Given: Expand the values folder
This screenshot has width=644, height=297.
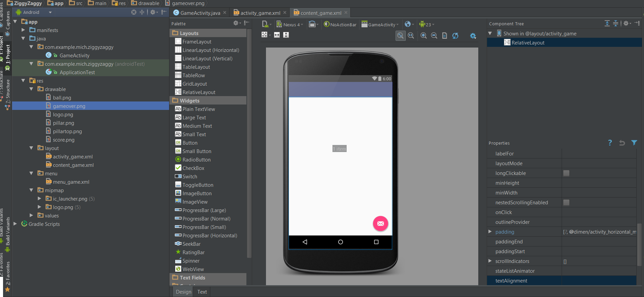Looking at the screenshot, I should (x=31, y=215).
